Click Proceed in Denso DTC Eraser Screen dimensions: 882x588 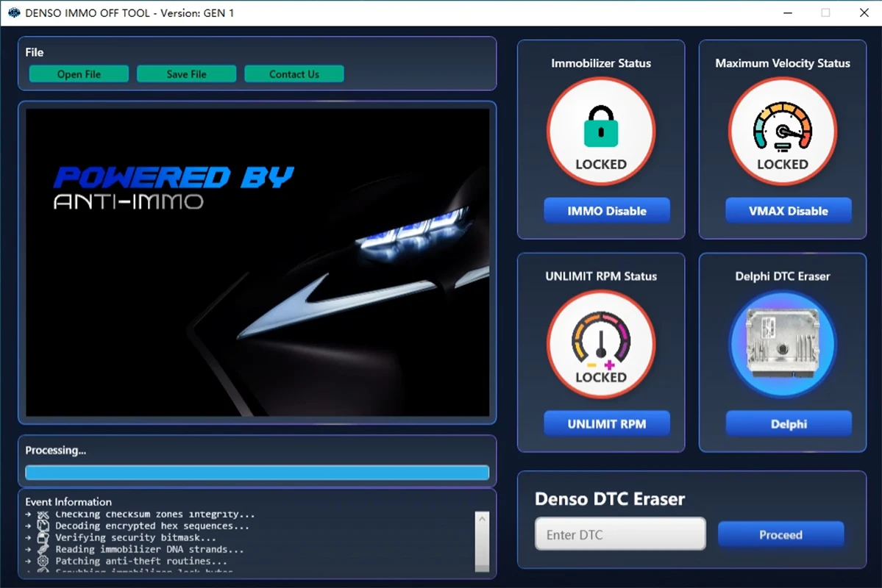tap(780, 534)
